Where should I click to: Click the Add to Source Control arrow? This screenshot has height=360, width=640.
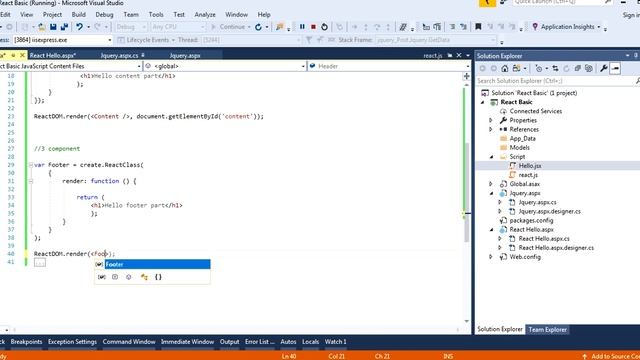point(584,356)
